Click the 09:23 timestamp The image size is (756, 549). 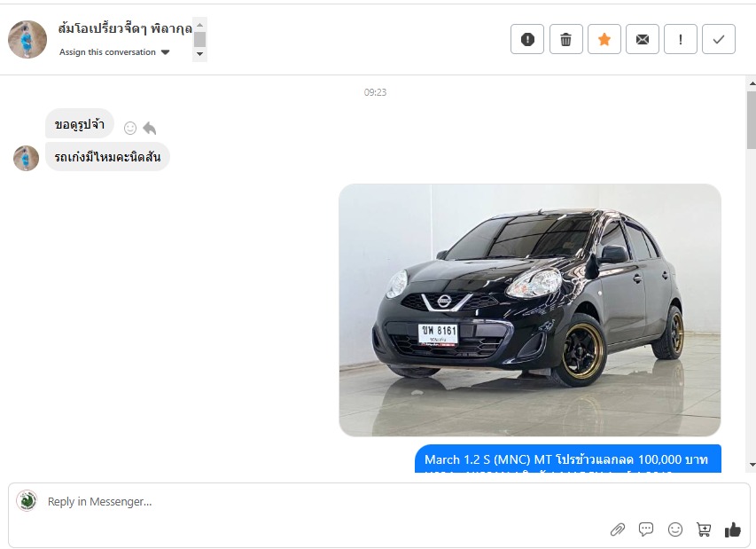(x=375, y=92)
